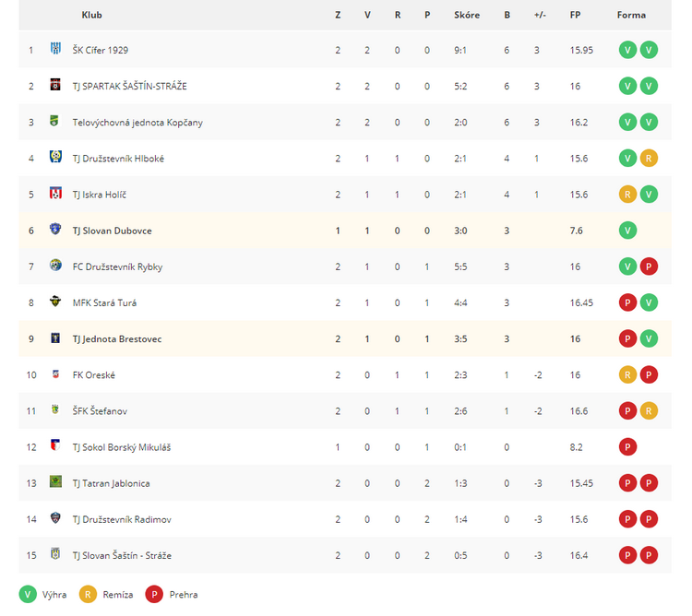Click the MFK Stará Turá logo
Image resolution: width=692 pixels, height=616 pixels.
click(x=55, y=302)
